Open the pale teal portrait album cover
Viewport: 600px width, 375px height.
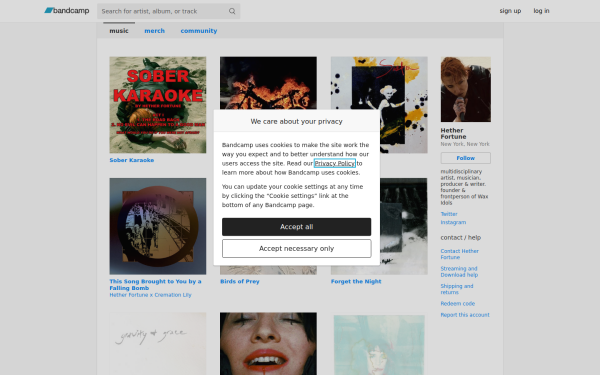point(379,345)
